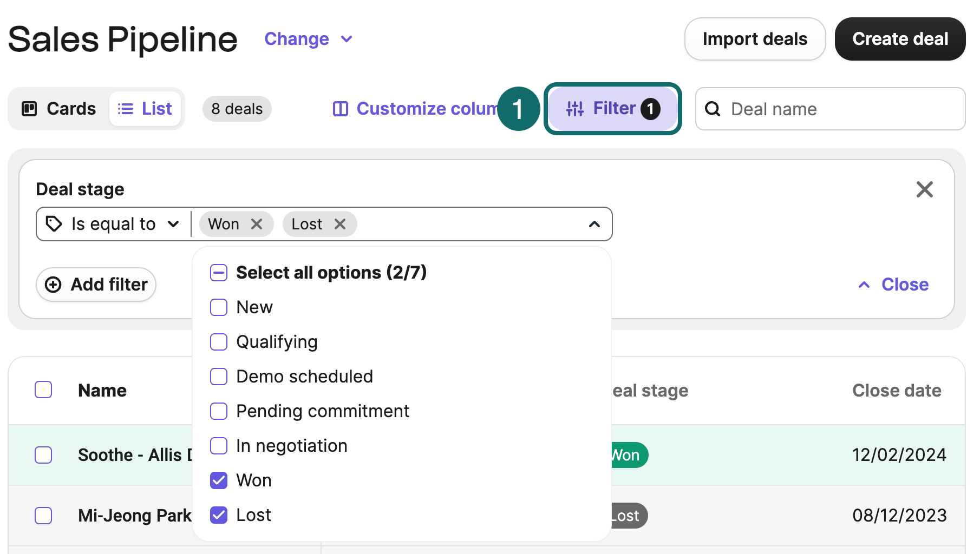
Task: Click the magnifier search icon
Action: [713, 109]
